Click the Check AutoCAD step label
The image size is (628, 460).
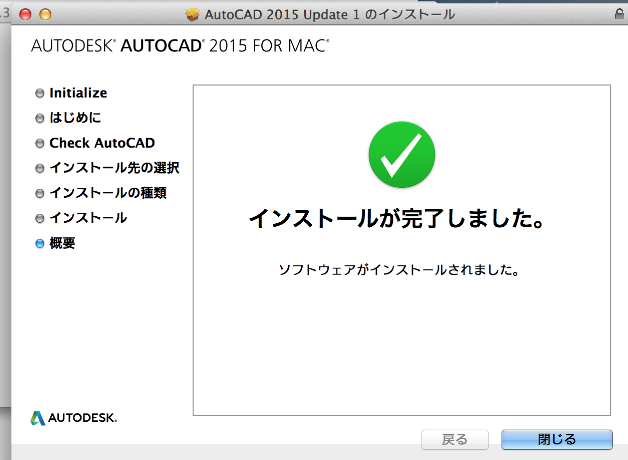(x=102, y=143)
